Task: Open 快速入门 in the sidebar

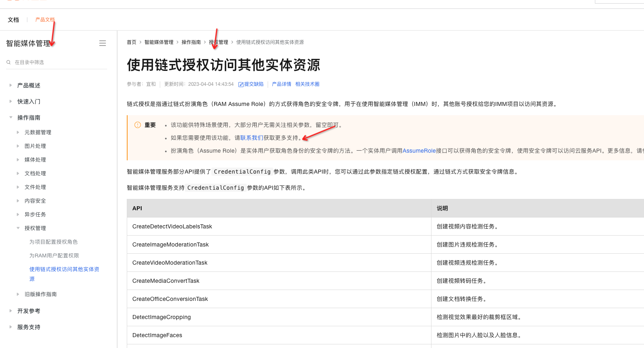Action: [x=29, y=101]
